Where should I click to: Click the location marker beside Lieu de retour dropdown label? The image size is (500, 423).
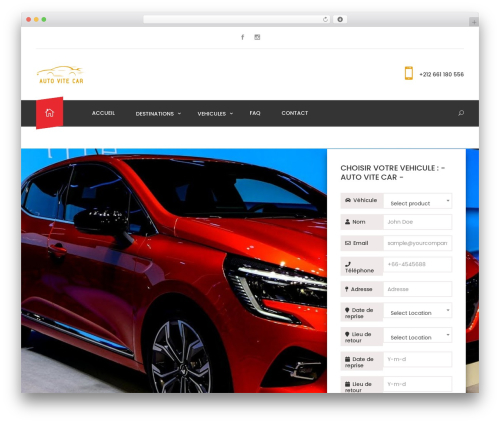pos(347,334)
